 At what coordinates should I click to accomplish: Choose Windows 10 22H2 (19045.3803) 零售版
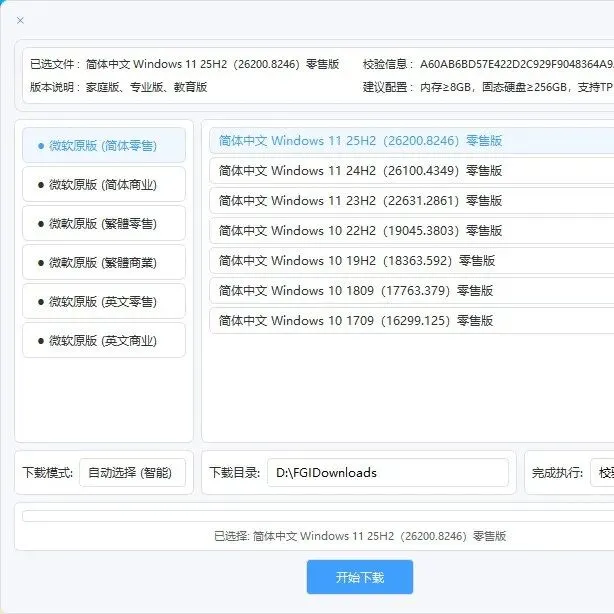(x=412, y=231)
